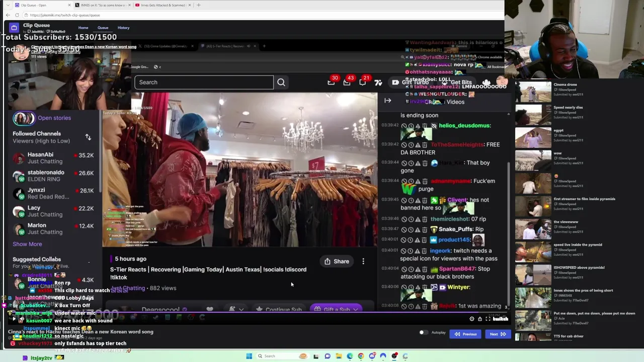Select the 'Speed nearly dies' clip
644x362 pixels.
click(x=533, y=114)
